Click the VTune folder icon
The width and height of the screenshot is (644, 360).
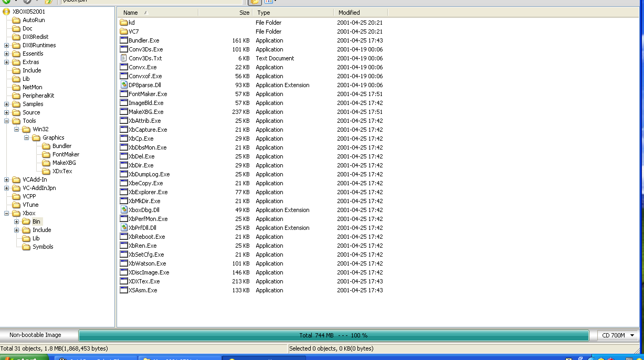[16, 205]
